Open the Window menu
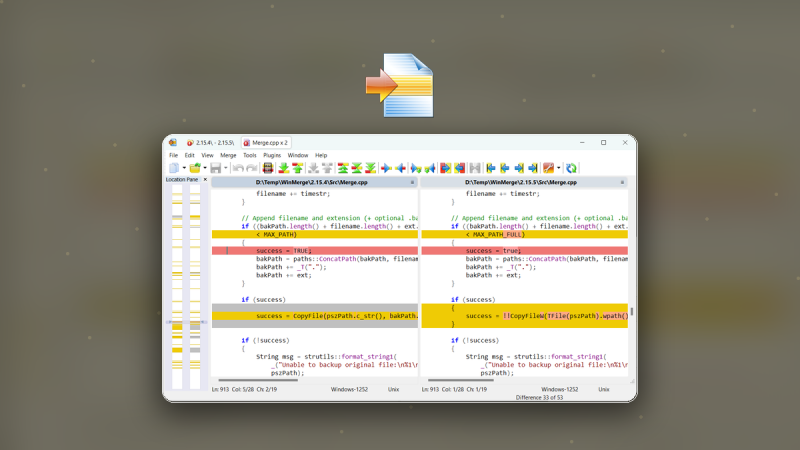Screen dimensions: 800x450 click(x=298, y=155)
